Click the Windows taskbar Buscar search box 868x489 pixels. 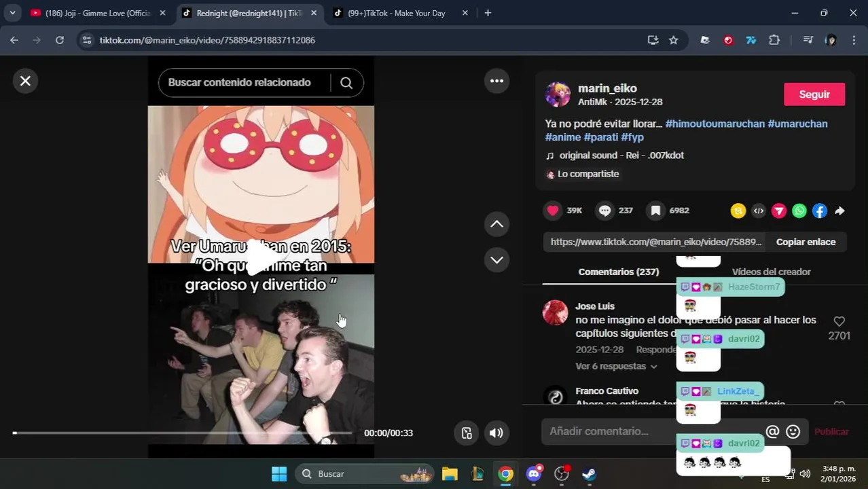[x=365, y=474]
